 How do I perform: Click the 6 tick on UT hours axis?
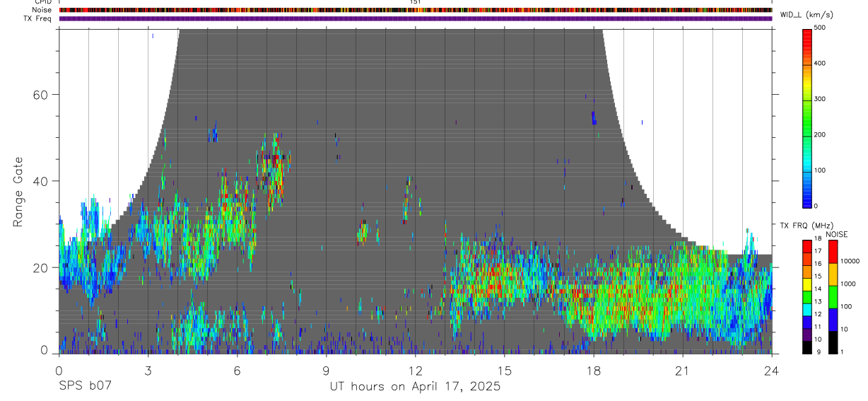pos(237,371)
